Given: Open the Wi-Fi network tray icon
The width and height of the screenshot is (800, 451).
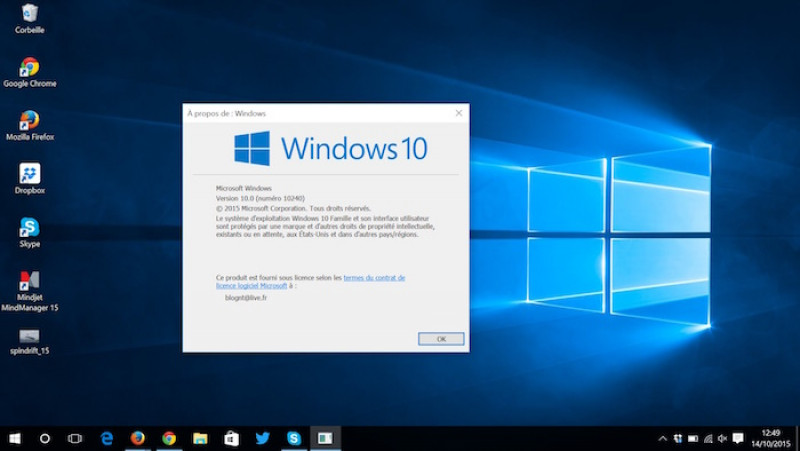Looking at the screenshot, I should point(708,438).
